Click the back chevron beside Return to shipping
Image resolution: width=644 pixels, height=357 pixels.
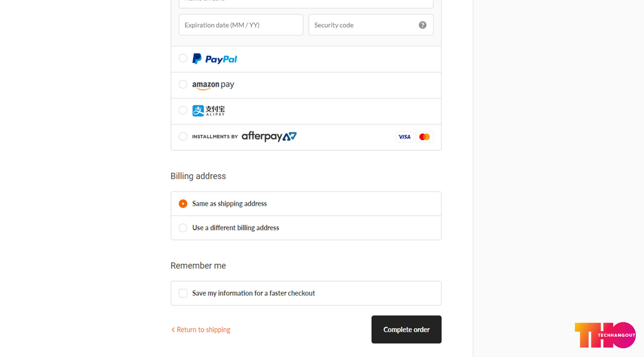[x=173, y=330]
